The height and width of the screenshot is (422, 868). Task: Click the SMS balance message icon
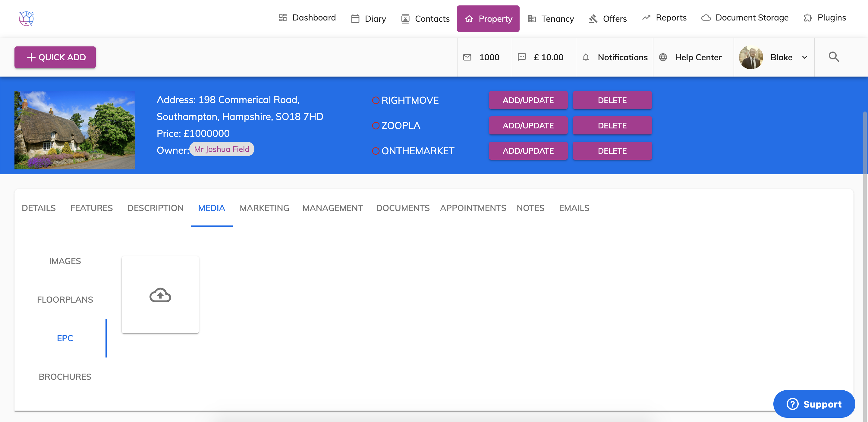point(522,57)
